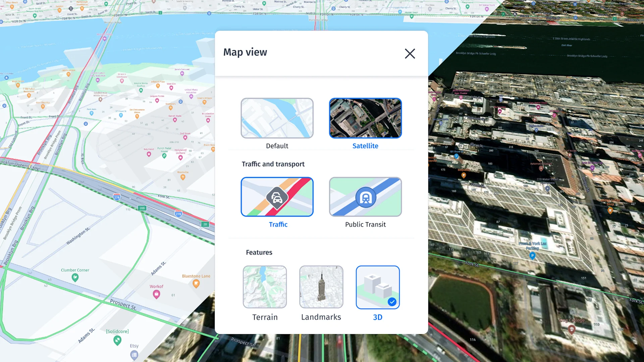Close the Map view dialog

coord(410,54)
